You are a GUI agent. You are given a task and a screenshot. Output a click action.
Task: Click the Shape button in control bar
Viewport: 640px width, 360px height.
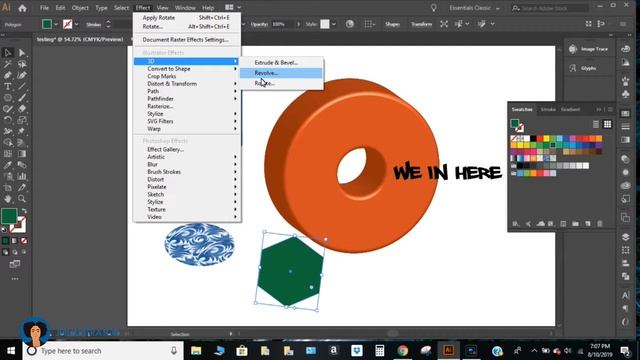tap(392, 24)
